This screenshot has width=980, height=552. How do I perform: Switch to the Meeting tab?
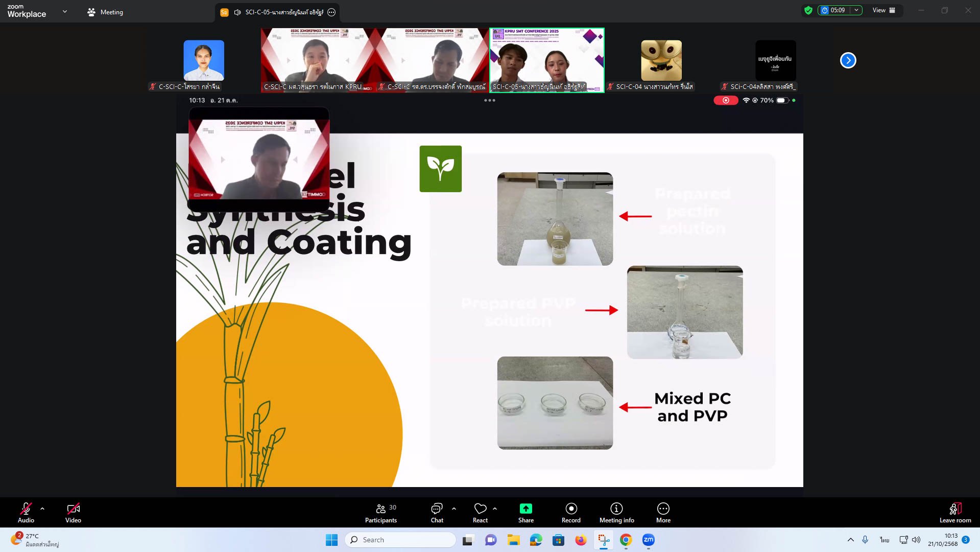(x=105, y=12)
